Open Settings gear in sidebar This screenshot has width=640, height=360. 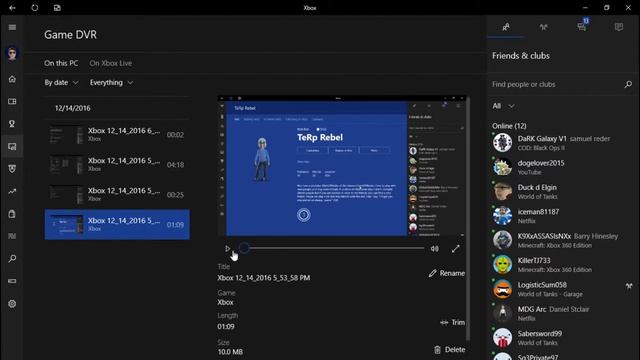pos(12,304)
